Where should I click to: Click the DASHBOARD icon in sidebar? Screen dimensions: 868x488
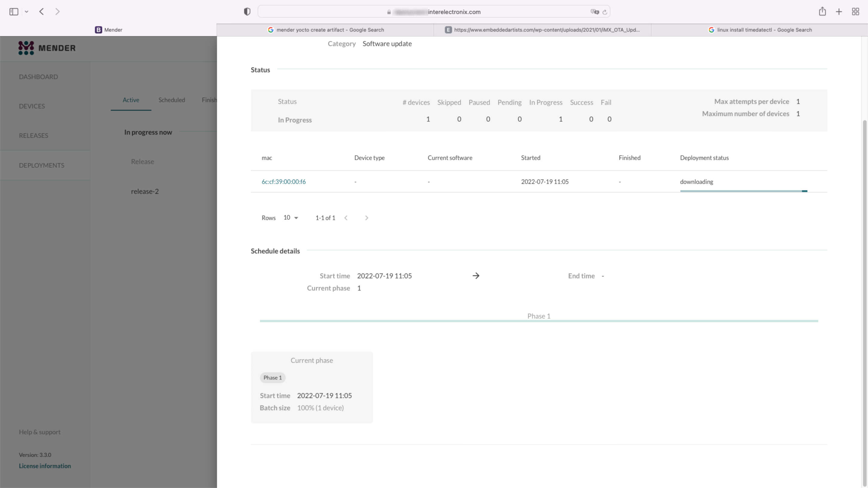tap(38, 76)
